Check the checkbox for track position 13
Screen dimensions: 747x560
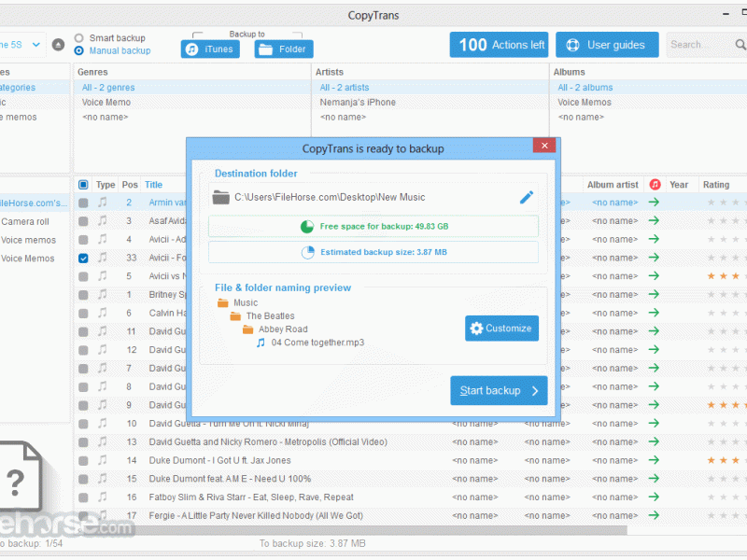point(83,442)
